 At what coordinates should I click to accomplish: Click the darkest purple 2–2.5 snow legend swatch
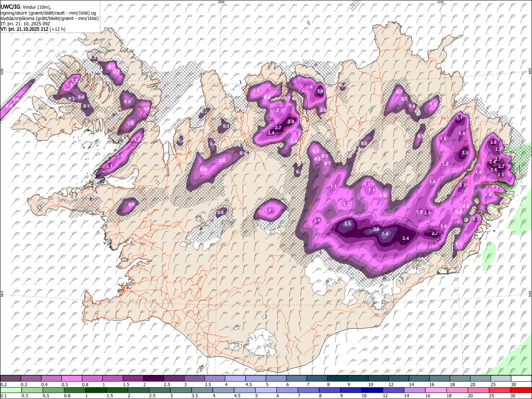click(x=153, y=379)
